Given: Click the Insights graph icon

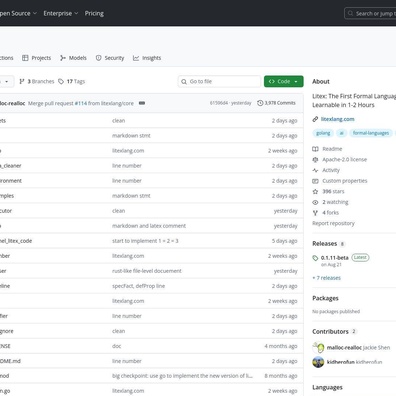Looking at the screenshot, I should point(136,58).
